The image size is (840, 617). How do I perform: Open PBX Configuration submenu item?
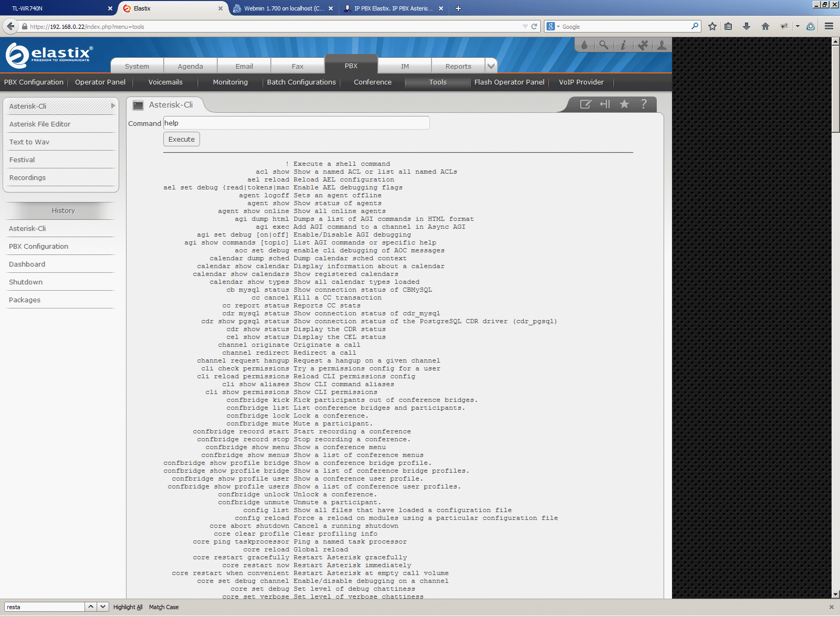click(34, 82)
